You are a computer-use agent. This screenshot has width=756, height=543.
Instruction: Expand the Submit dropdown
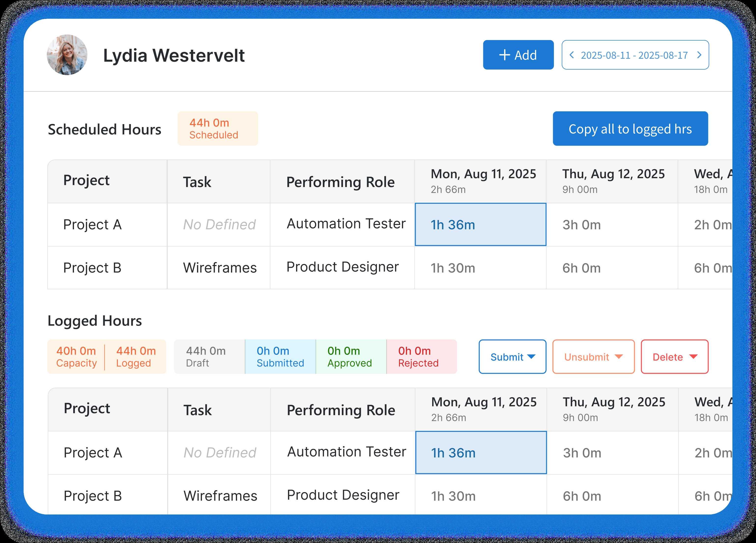pos(512,357)
